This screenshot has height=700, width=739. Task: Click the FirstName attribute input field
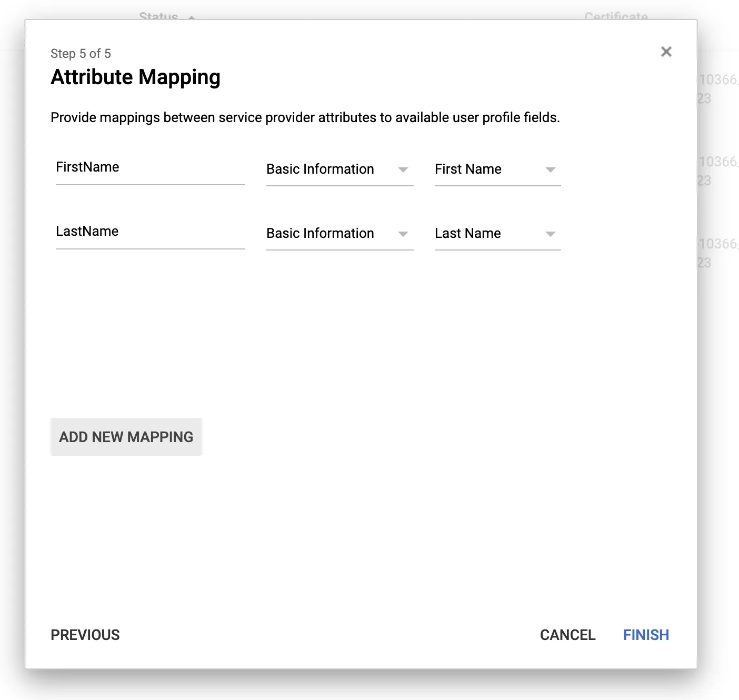(150, 168)
